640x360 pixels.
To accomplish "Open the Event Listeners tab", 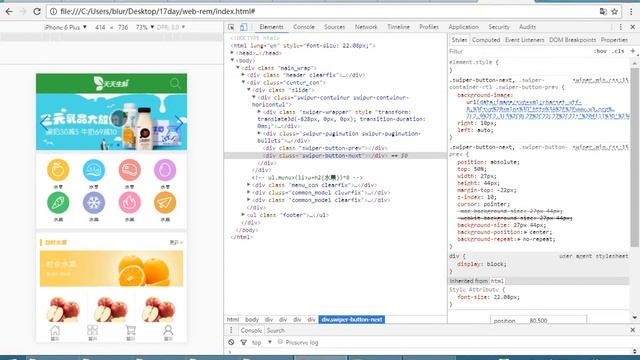I will point(524,40).
